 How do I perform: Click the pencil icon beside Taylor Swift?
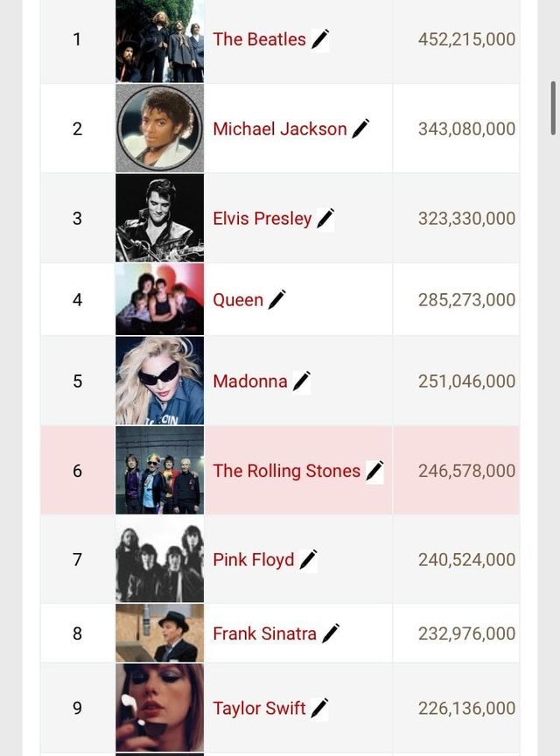coord(319,708)
